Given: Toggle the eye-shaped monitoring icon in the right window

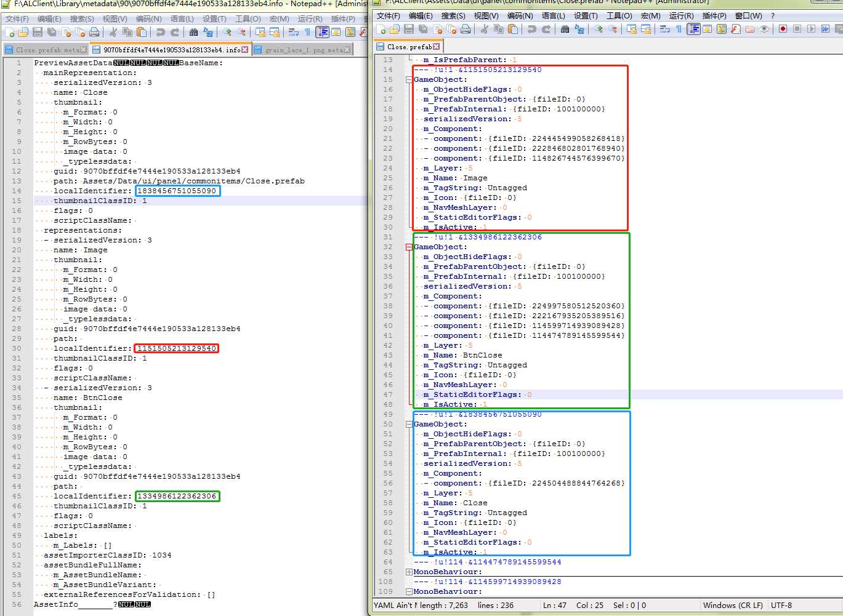Looking at the screenshot, I should click(x=764, y=29).
